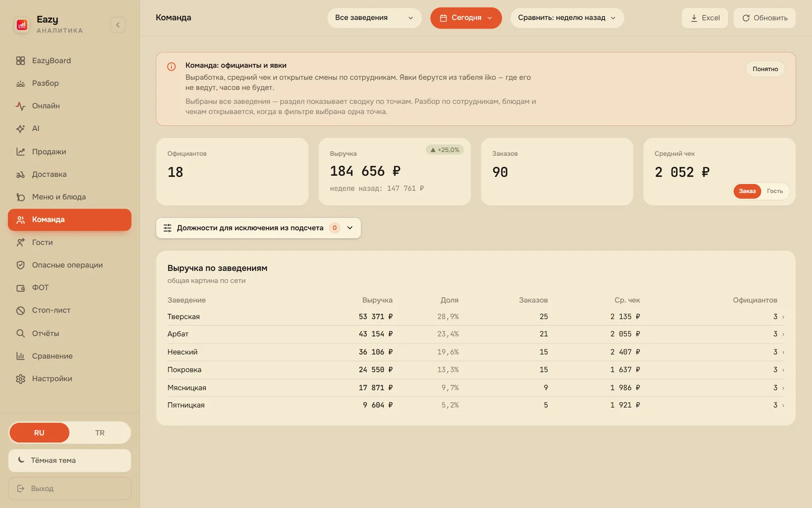This screenshot has width=812, height=508.
Task: Click the Продажи chart icon
Action: (x=20, y=151)
